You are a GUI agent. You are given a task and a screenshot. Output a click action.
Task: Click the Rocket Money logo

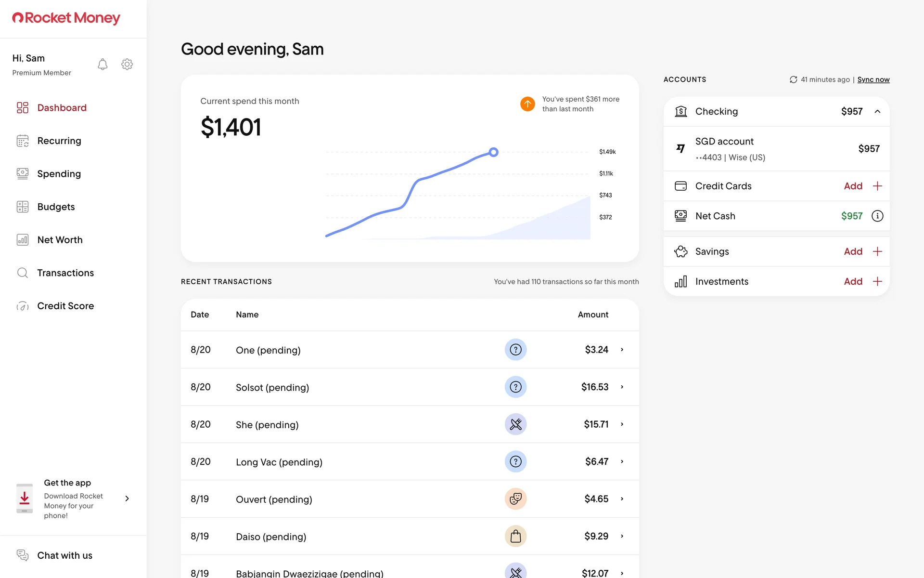[66, 18]
